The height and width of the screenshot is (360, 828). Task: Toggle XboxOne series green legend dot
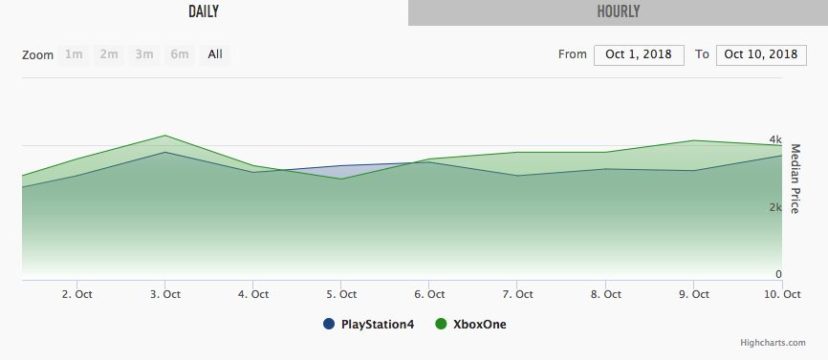point(441,324)
